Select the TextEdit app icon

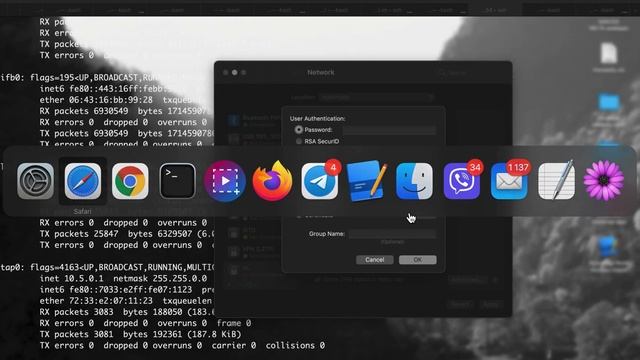(x=556, y=181)
